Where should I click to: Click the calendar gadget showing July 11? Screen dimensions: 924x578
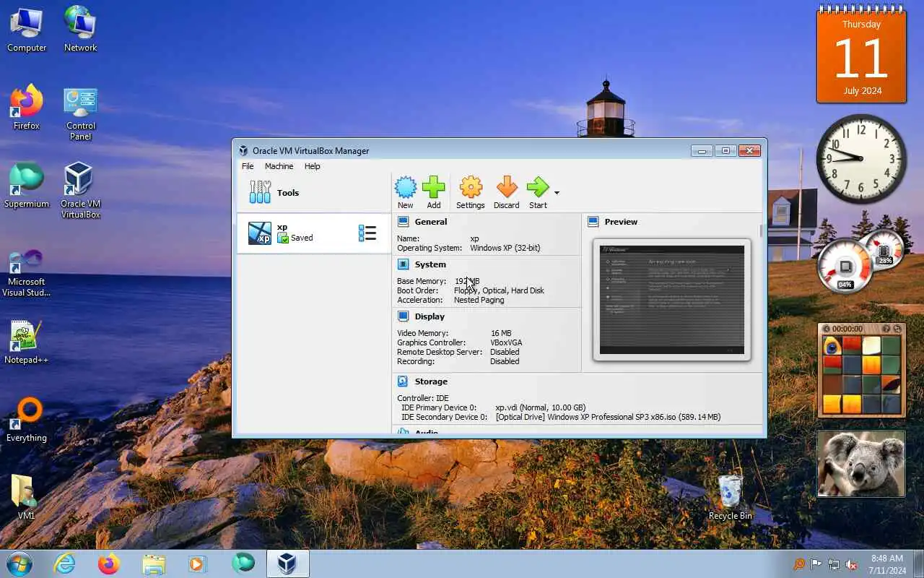861,55
